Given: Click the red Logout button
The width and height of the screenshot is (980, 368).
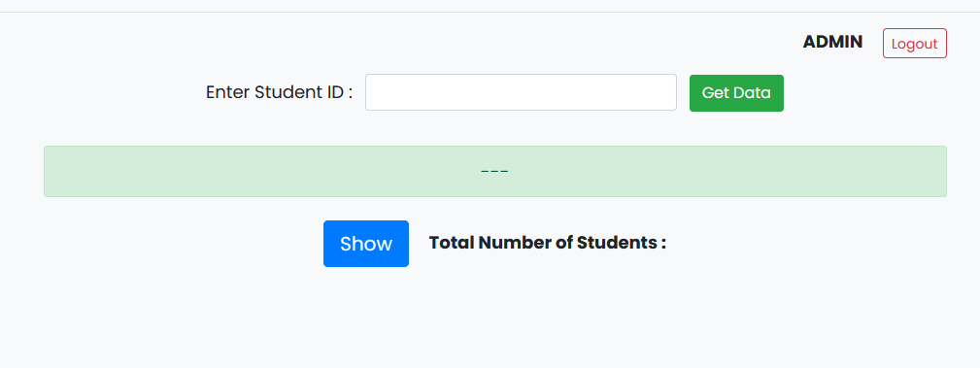Looking at the screenshot, I should coord(914,43).
